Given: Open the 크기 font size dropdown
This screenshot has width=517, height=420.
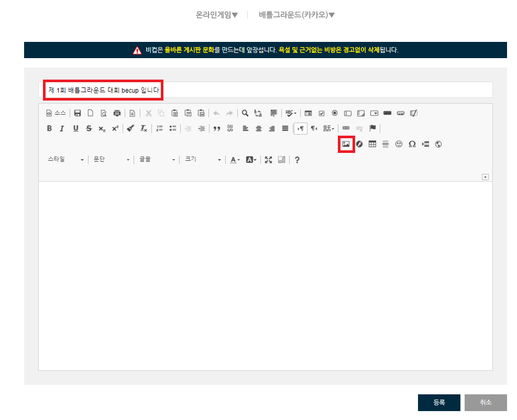Looking at the screenshot, I should click(x=203, y=160).
